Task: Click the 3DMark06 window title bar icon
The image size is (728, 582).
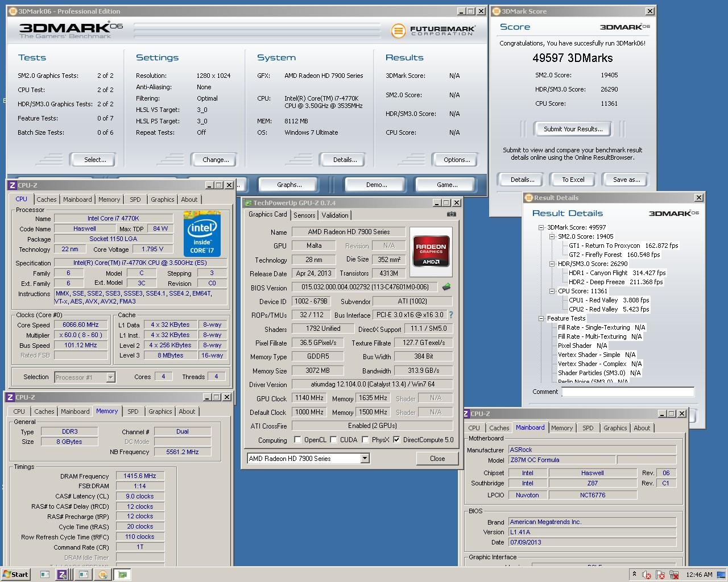Action: (13, 11)
